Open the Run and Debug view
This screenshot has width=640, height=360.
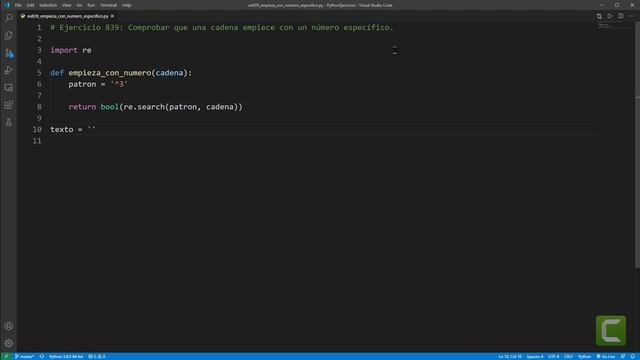(9, 70)
